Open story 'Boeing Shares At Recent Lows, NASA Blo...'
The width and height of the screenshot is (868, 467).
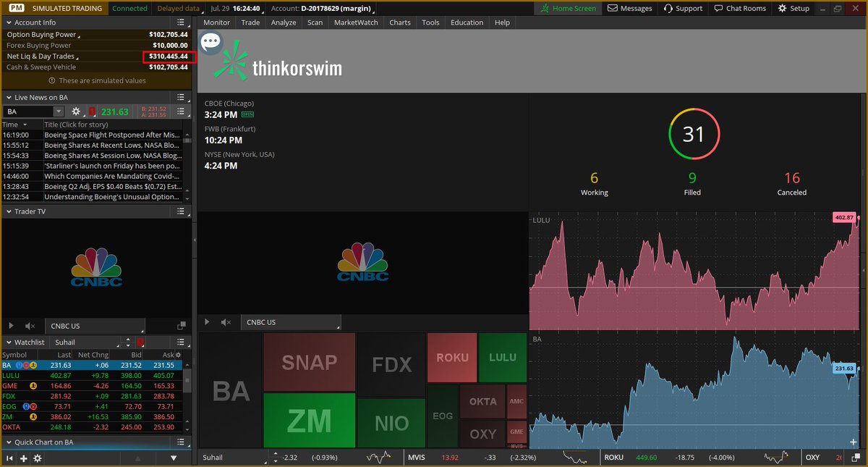111,145
